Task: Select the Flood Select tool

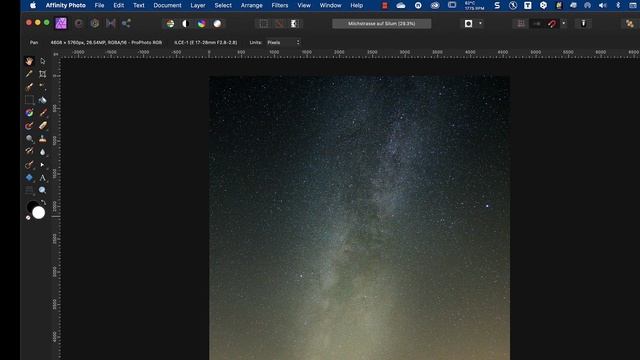Action: pyautogui.click(x=42, y=87)
